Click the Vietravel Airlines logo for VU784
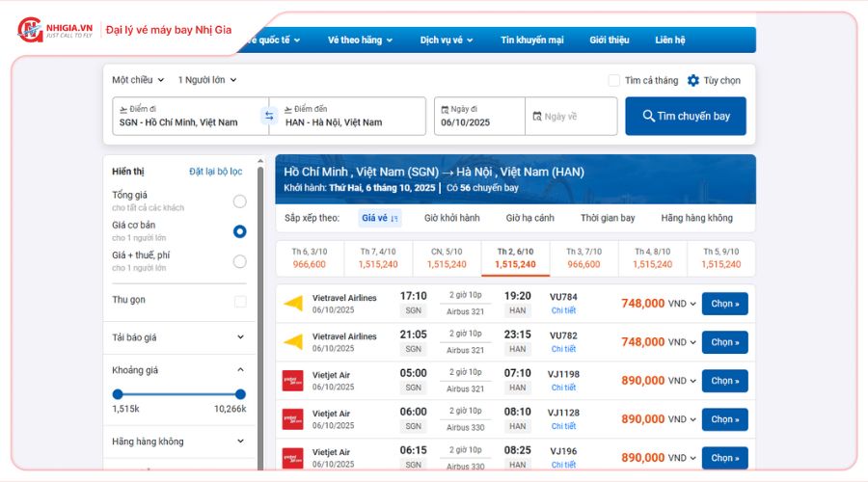This screenshot has height=482, width=868. (293, 304)
